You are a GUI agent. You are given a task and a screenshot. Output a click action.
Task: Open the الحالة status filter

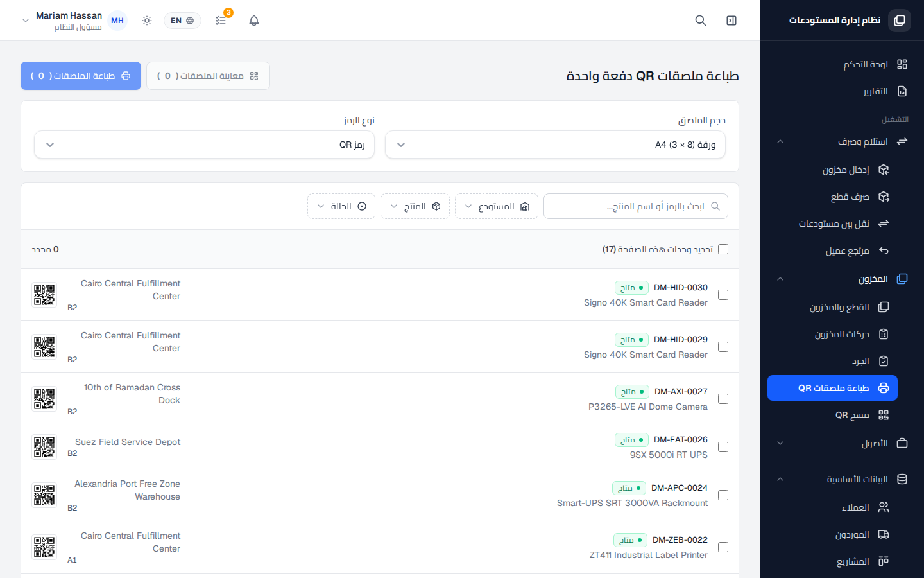(341, 206)
